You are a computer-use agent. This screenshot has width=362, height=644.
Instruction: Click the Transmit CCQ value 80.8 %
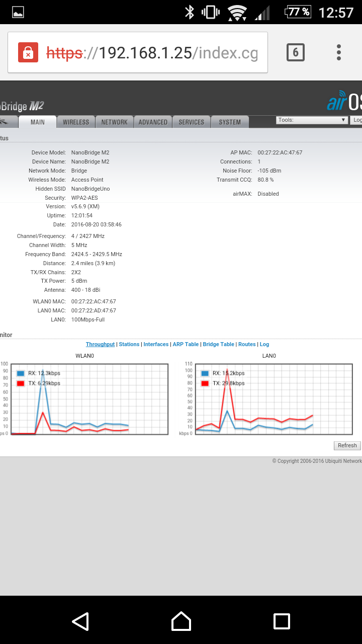(265, 180)
